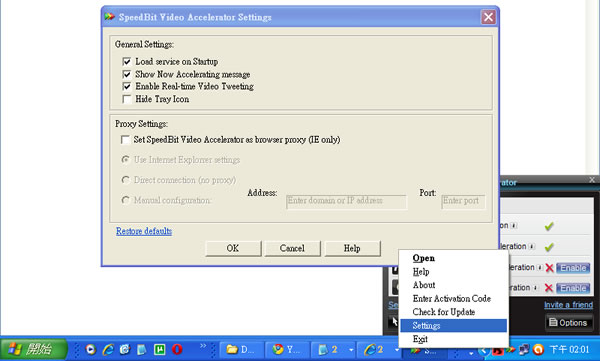Viewport: 600px width, 361px height.
Task: Cancel the settings dialog
Action: [292, 248]
